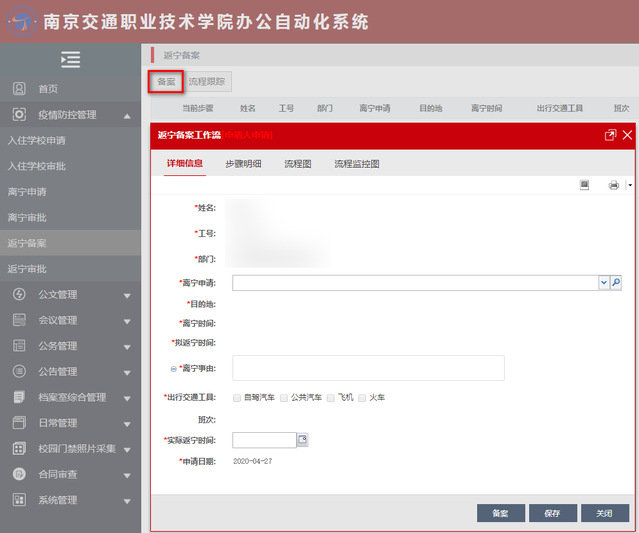Open the 流程监控图 tab

click(357, 163)
